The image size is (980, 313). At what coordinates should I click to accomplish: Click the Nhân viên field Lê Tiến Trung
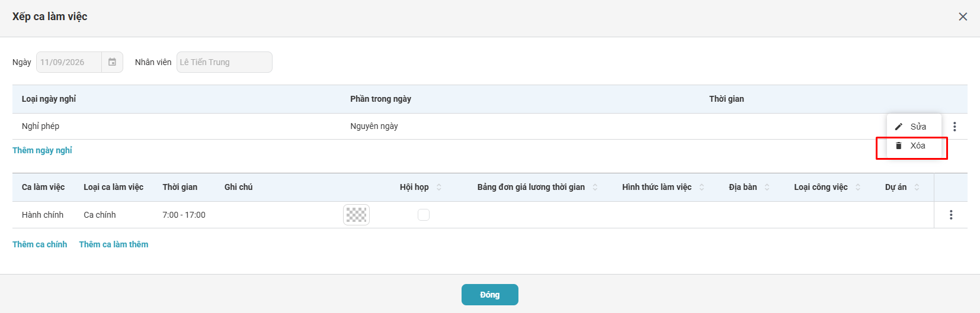tap(225, 62)
